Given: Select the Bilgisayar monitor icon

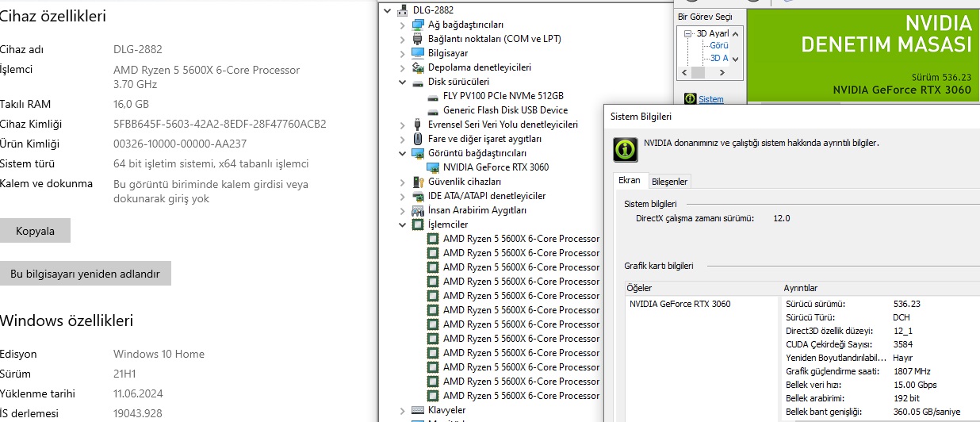Looking at the screenshot, I should coord(418,53).
